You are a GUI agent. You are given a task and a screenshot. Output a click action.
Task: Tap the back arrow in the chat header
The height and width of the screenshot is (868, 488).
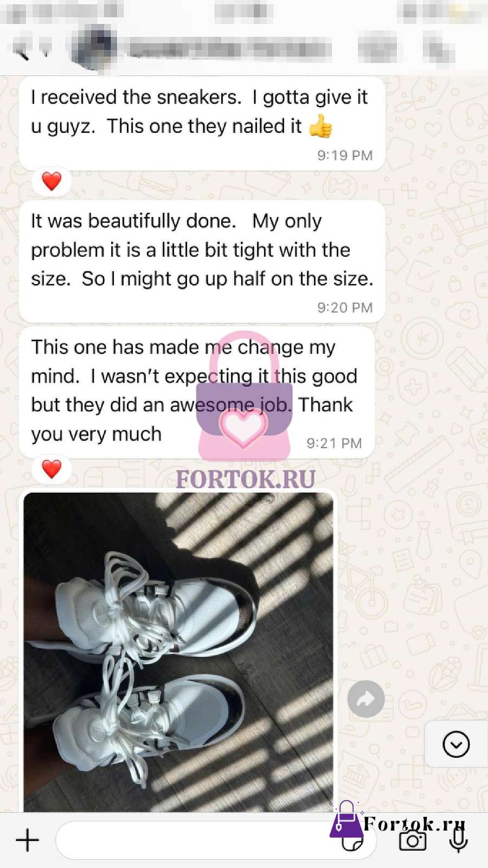point(22,52)
